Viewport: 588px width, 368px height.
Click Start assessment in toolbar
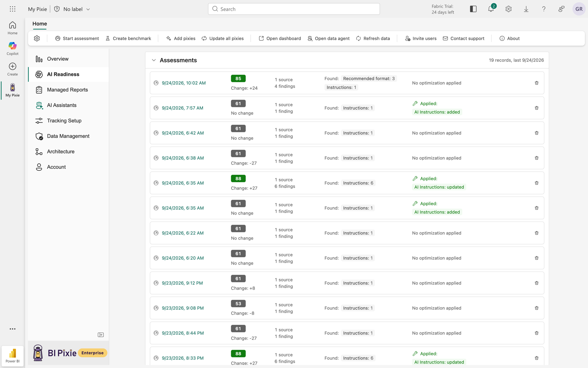point(77,38)
